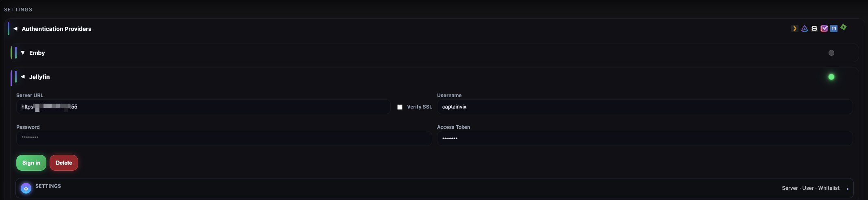Expand the Server · User · Whitelist settings arrow
This screenshot has height=200, width=868.
click(848, 189)
